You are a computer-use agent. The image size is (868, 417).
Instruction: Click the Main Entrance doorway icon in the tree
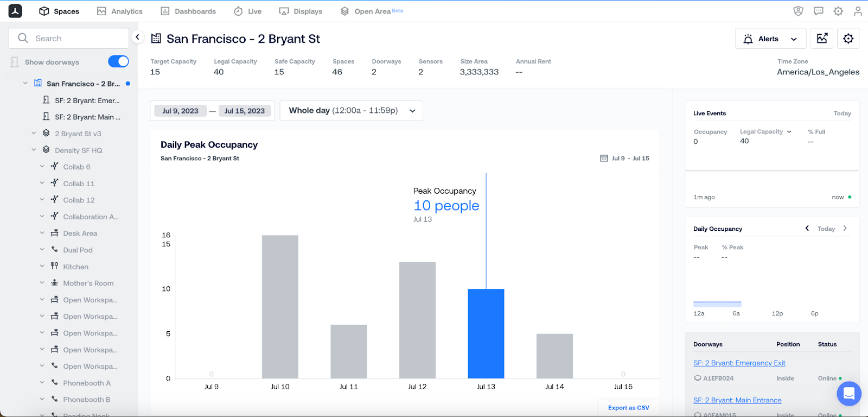pos(46,116)
